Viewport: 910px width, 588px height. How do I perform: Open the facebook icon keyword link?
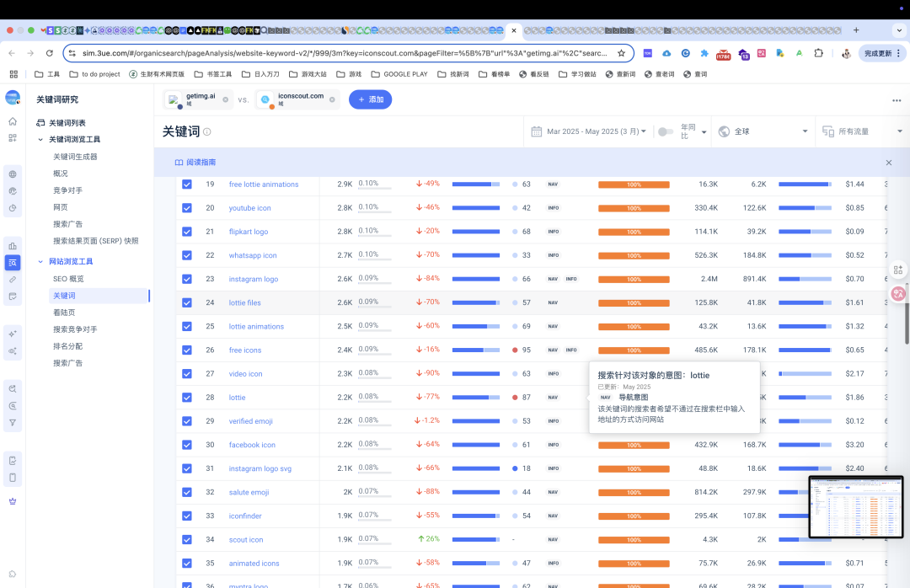pyautogui.click(x=252, y=445)
